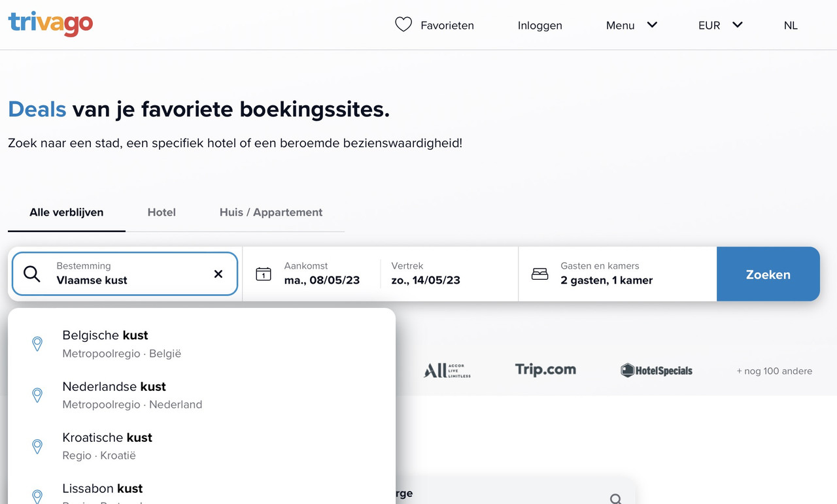Screen dimensions: 837x504
Task: Select Belgische kust suggestion
Action: click(201, 344)
